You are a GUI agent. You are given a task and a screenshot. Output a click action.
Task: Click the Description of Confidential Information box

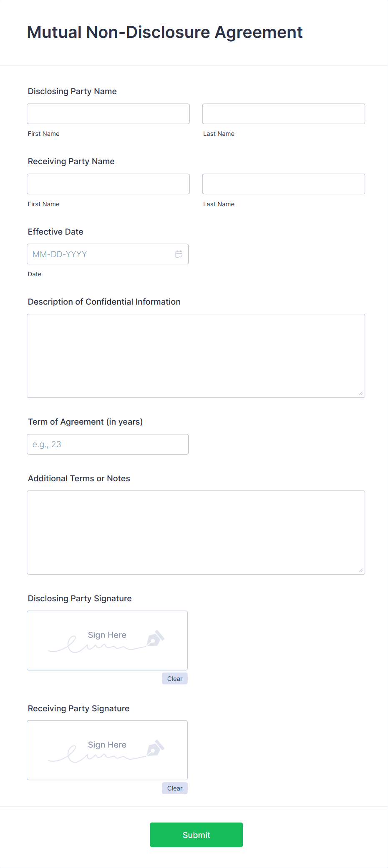196,355
